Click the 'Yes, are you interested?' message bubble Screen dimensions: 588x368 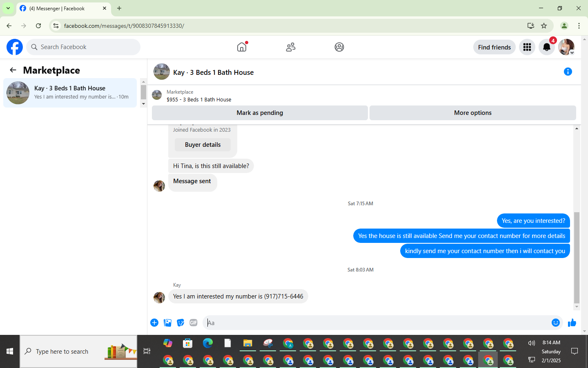(533, 220)
